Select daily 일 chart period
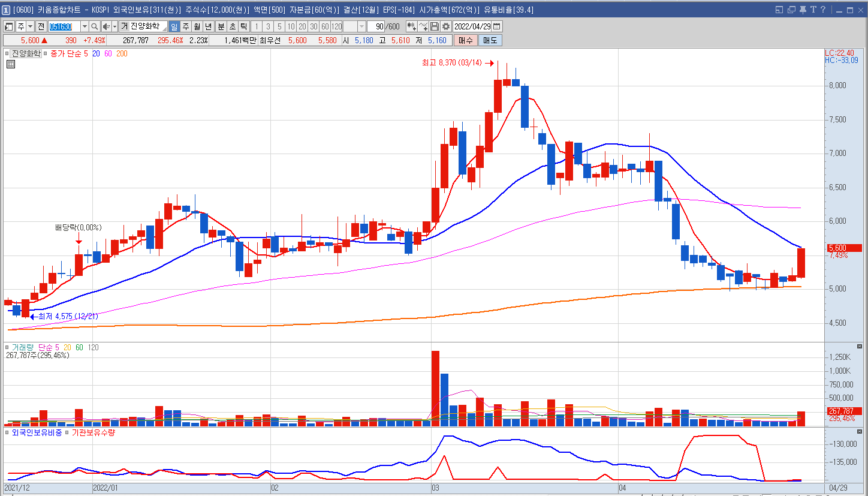Image resolution: width=868 pixels, height=496 pixels. point(174,26)
